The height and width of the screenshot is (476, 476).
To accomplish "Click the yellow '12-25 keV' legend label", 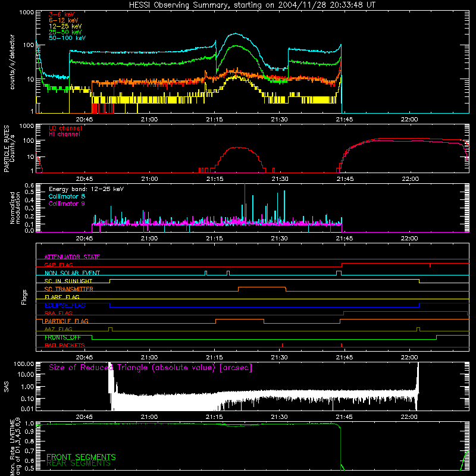I will (65, 26).
